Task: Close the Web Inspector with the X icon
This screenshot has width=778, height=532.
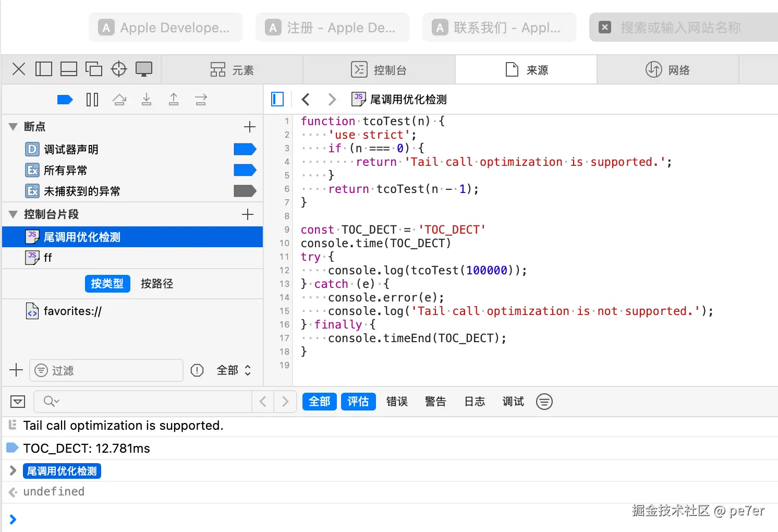Action: click(x=19, y=69)
